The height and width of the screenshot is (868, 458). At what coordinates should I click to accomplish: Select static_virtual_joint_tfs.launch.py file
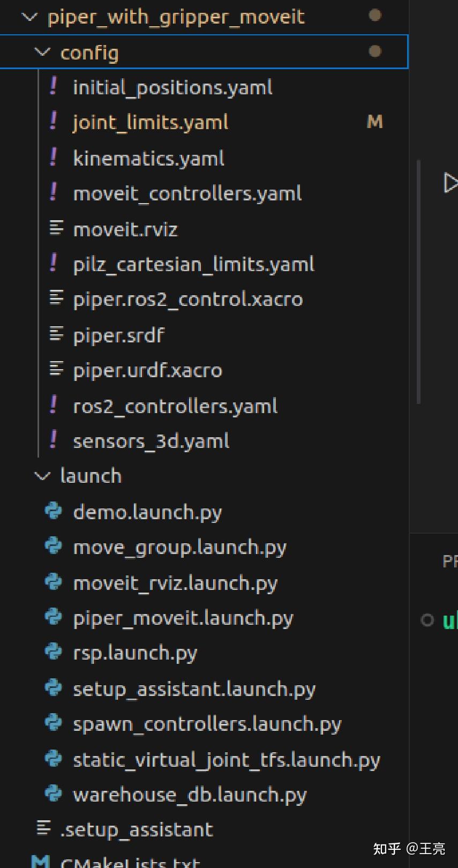click(226, 759)
